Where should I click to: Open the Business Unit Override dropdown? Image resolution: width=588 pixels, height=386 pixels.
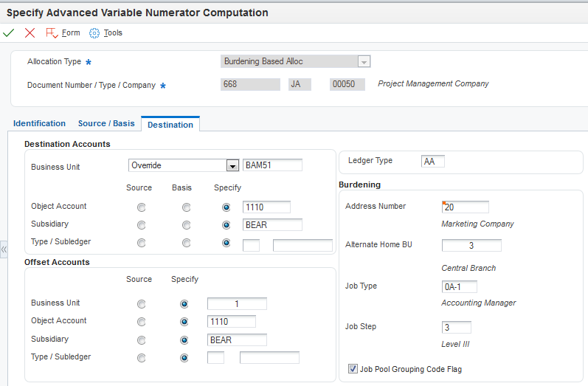[232, 166]
